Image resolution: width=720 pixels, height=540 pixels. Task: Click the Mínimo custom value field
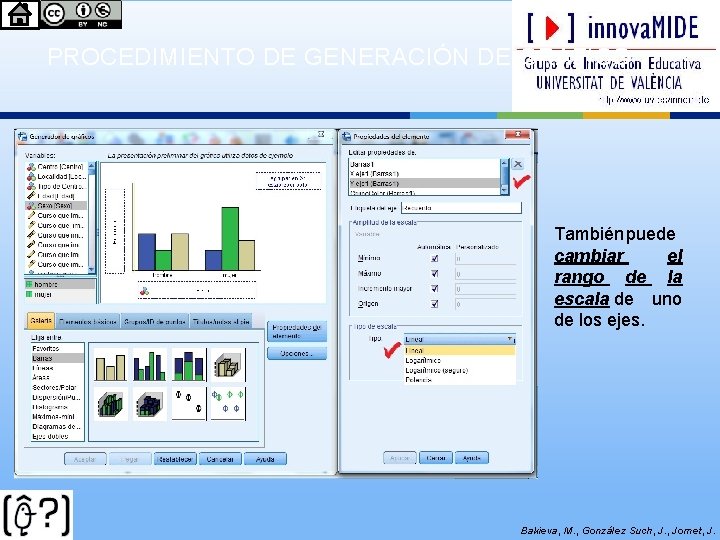[x=485, y=259]
